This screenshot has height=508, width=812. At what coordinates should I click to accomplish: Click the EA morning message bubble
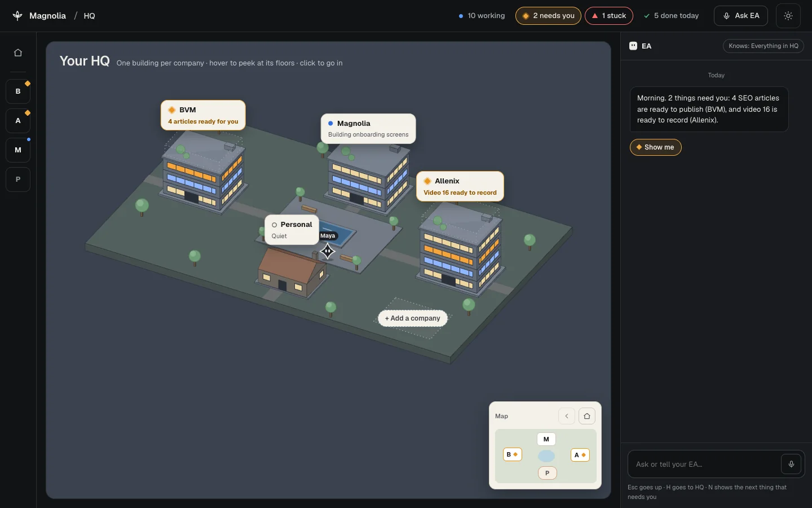click(x=709, y=109)
